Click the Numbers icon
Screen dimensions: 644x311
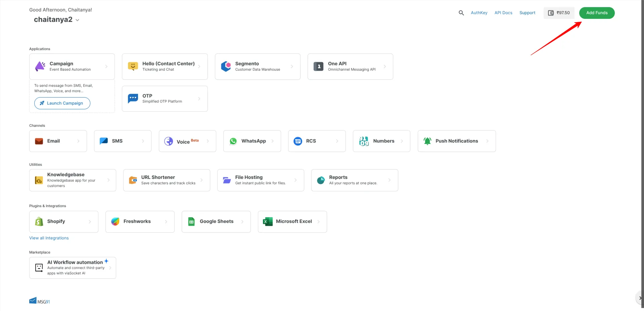coord(364,141)
